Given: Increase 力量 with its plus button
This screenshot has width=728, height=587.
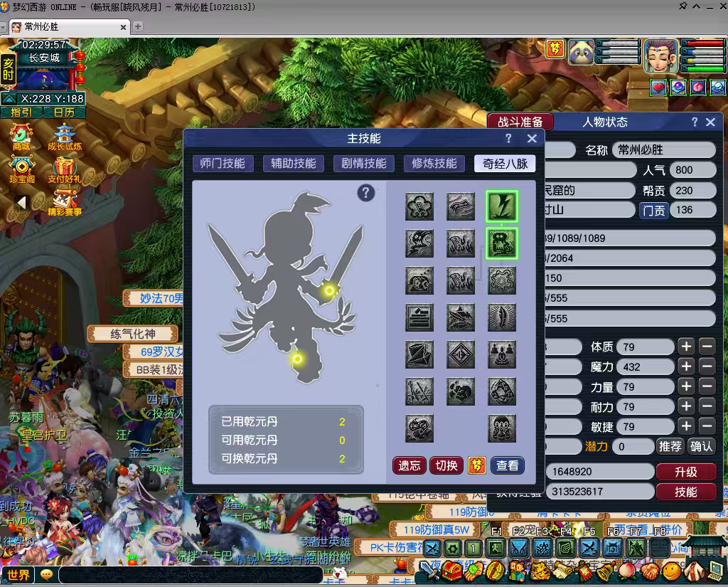Looking at the screenshot, I should click(686, 386).
